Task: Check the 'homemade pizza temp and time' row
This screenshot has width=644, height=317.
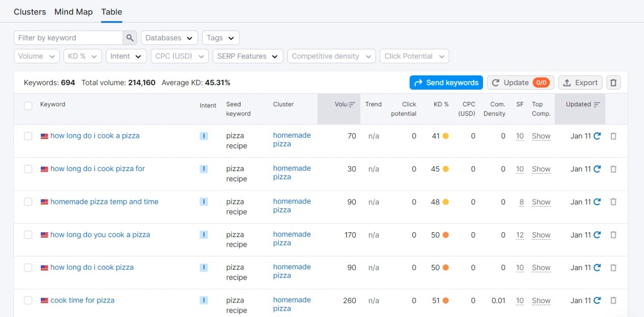Action: pyautogui.click(x=28, y=202)
